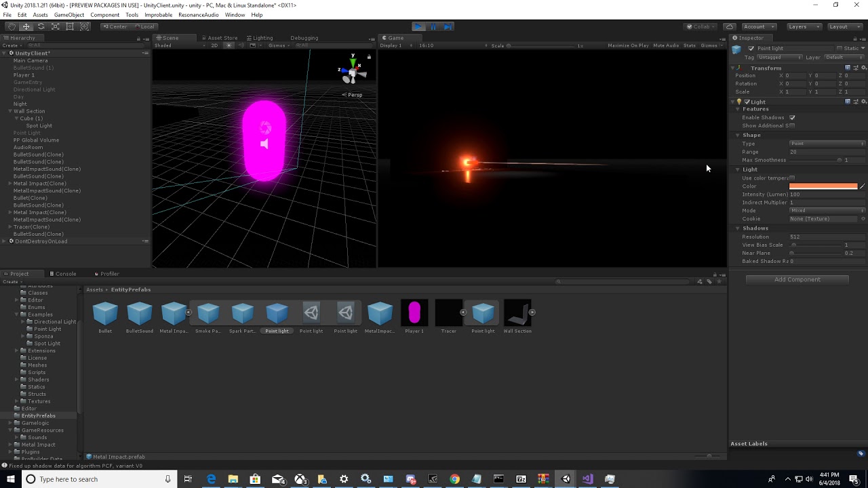Toggle scene audio speaker icon

pos(241,45)
